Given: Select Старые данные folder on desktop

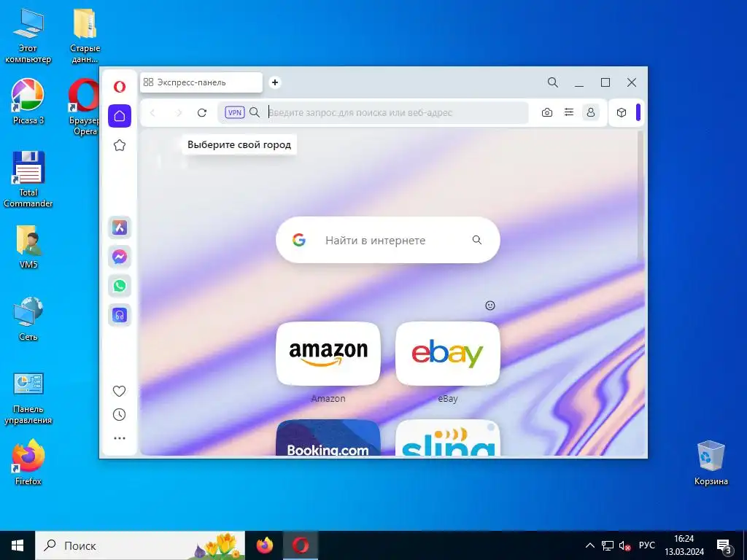Looking at the screenshot, I should pyautogui.click(x=85, y=36).
